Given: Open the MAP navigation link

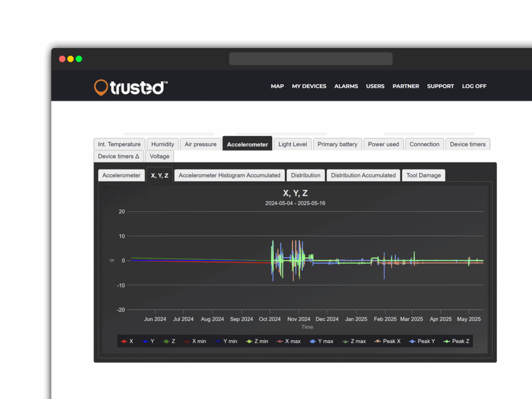Looking at the screenshot, I should click(277, 86).
